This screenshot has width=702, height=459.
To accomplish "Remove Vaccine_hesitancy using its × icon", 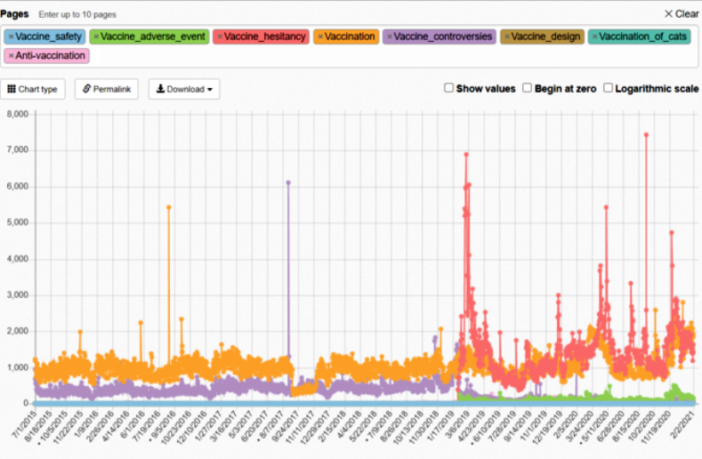I will point(220,37).
